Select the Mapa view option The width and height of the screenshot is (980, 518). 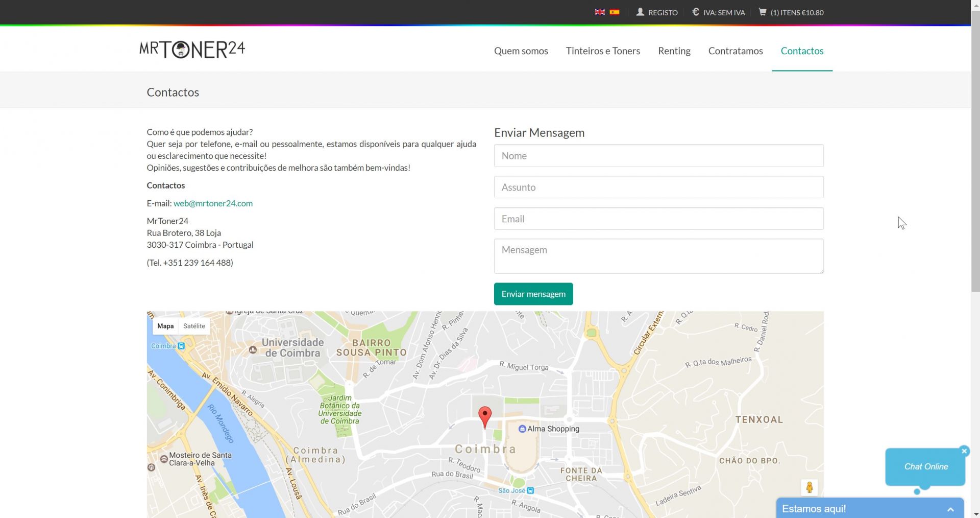click(165, 326)
